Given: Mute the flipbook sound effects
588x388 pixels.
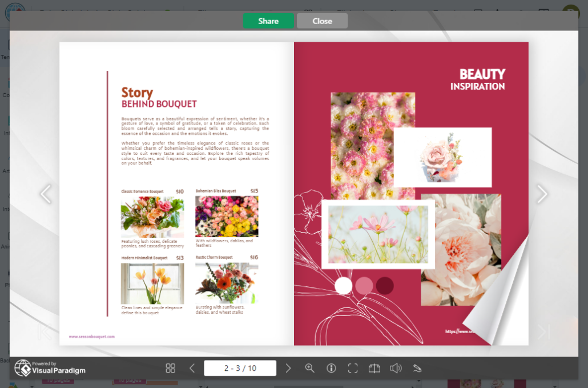Looking at the screenshot, I should coord(396,368).
